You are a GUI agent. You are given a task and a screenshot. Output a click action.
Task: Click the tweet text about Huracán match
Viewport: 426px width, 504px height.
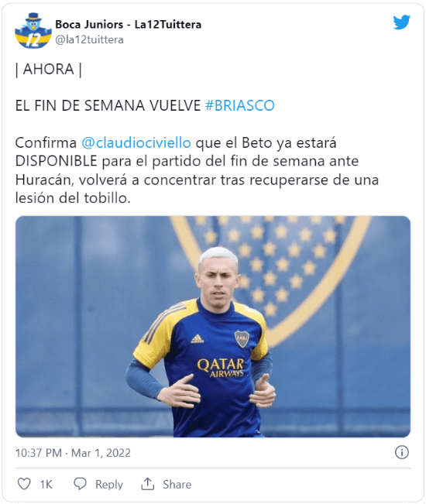coord(197,170)
